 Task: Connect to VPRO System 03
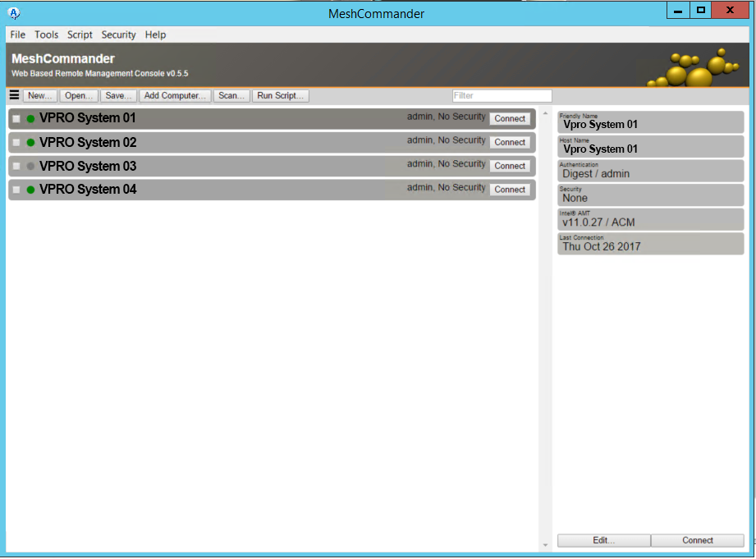click(510, 165)
